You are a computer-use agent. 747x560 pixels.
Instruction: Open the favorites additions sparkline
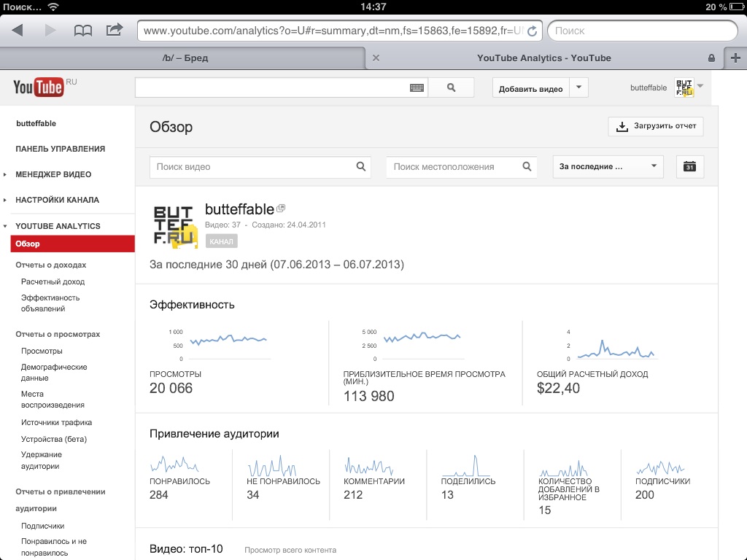pos(564,468)
